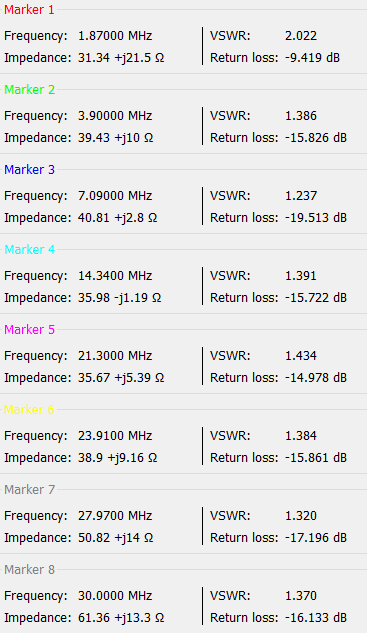Click the blue Marker 3 label
Screen dimensions: 367x633
coord(29,170)
